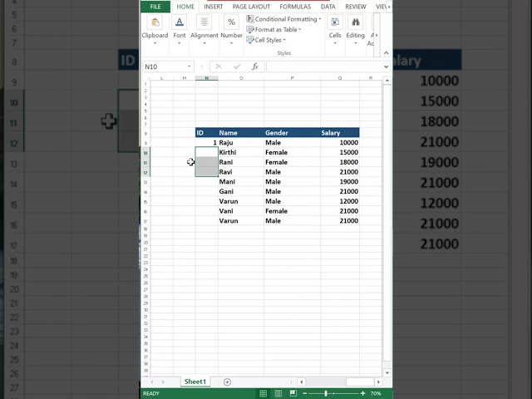Click the Name header cell
Image resolution: width=532 pixels, height=399 pixels.
(241, 133)
